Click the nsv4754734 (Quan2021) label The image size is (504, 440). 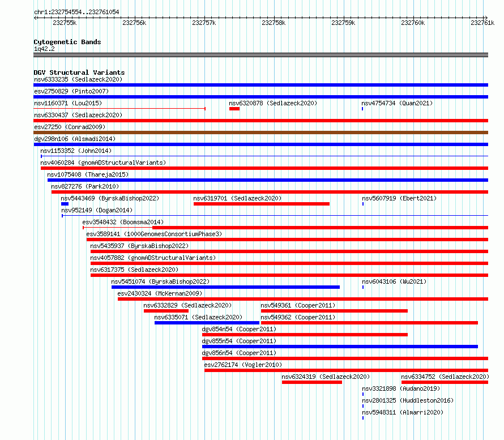[x=397, y=103]
